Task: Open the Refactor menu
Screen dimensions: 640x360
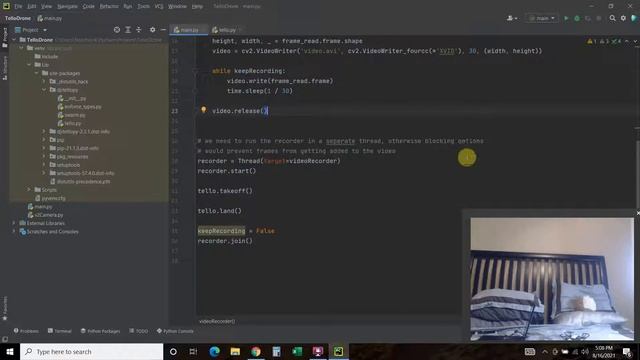Action: (109, 7)
